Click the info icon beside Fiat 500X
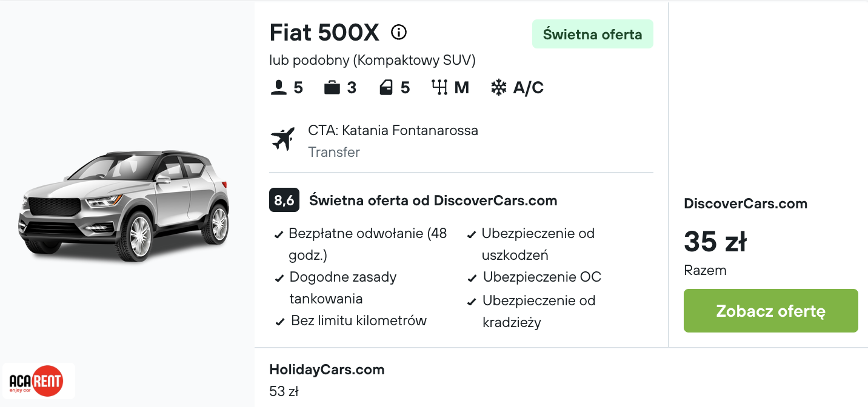Viewport: 868px width, 407px height. coord(399,32)
